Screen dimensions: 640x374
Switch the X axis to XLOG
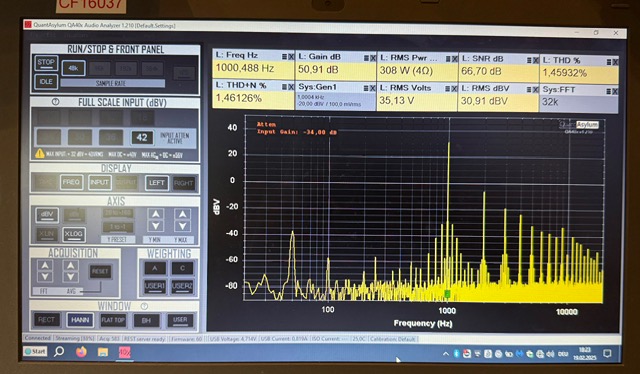coord(74,234)
